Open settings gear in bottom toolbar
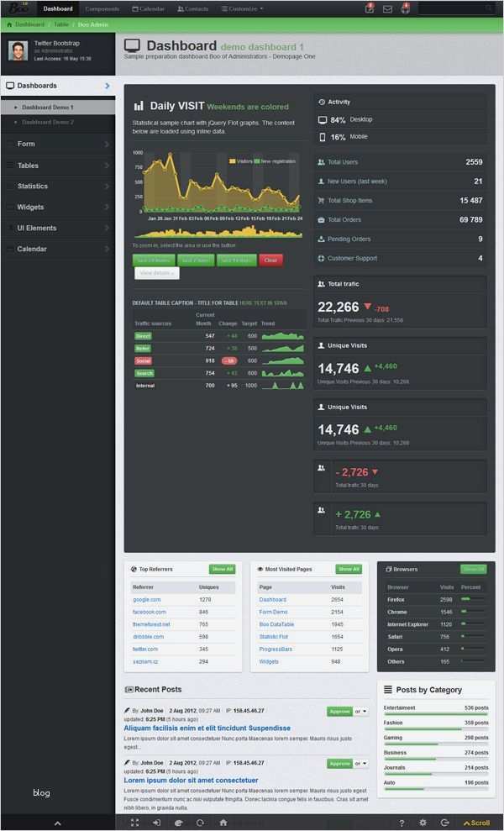Viewport: 504px width, 831px height. click(423, 823)
